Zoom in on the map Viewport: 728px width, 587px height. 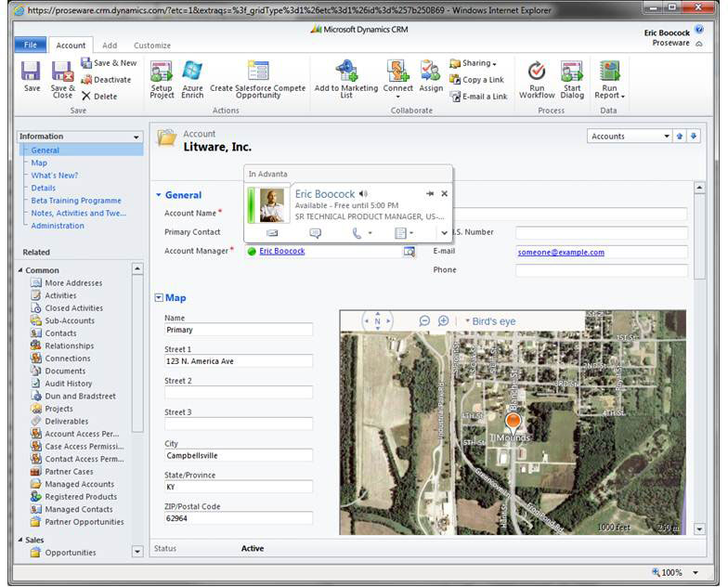coord(444,320)
